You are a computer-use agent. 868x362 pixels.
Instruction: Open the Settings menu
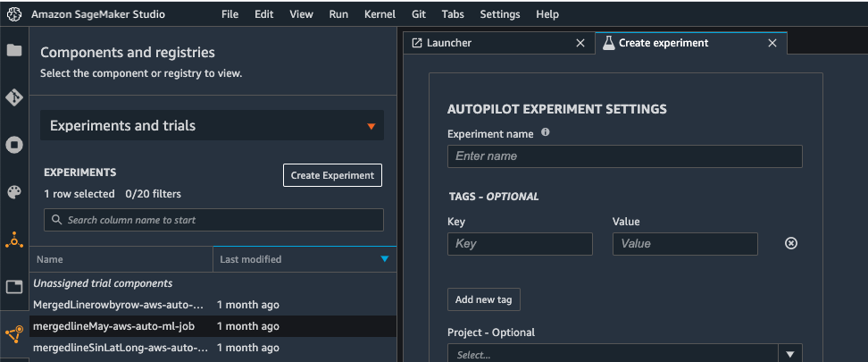point(500,14)
